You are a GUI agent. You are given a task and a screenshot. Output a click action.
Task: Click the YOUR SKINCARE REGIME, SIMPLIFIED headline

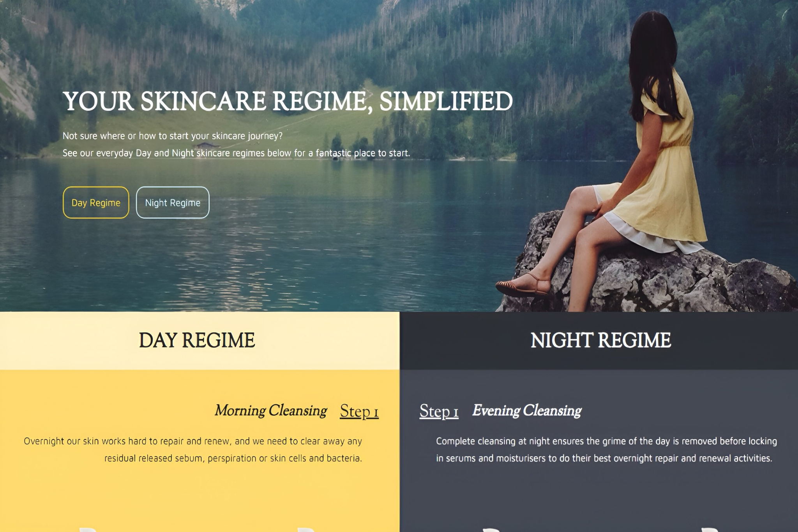tap(288, 101)
